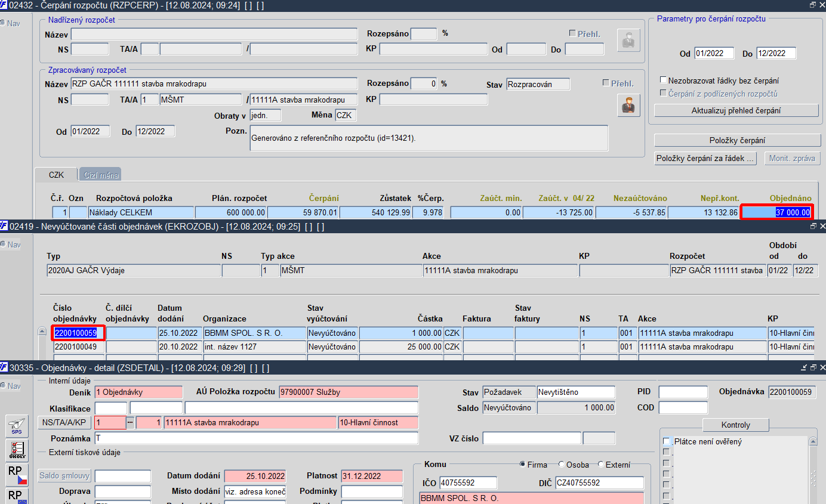Click person icon in Nadřízený rozpočet section
The width and height of the screenshot is (826, 504).
[628, 40]
